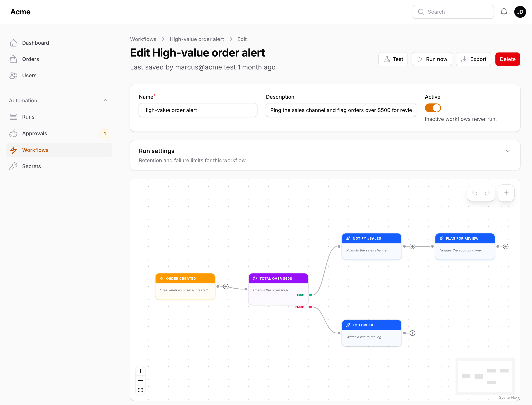
Task: Click the Approvals thumbs-up icon
Action: (x=13, y=133)
